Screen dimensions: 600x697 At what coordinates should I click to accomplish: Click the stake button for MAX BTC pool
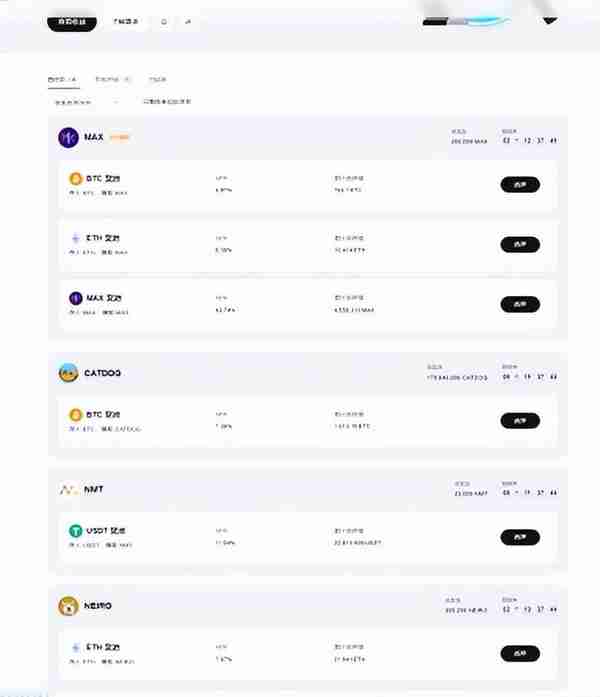click(520, 184)
